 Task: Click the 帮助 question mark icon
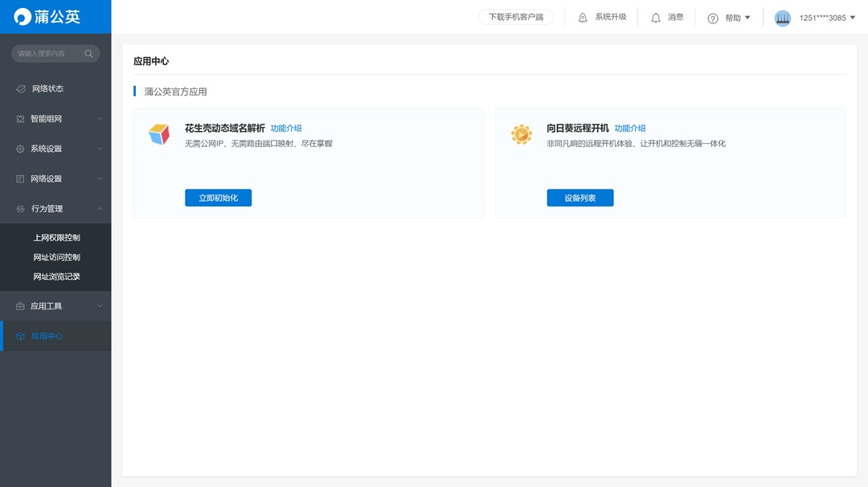point(712,17)
